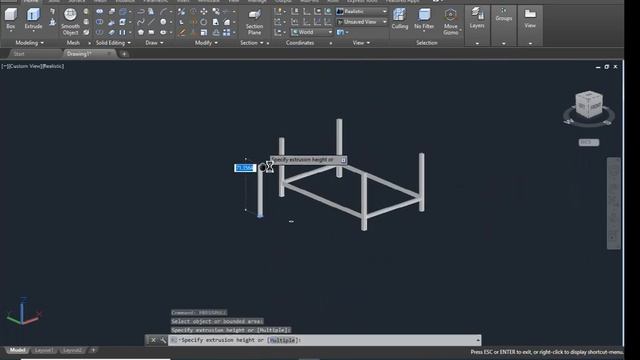Activate the Extrude tool
The image size is (640, 360).
tap(33, 19)
